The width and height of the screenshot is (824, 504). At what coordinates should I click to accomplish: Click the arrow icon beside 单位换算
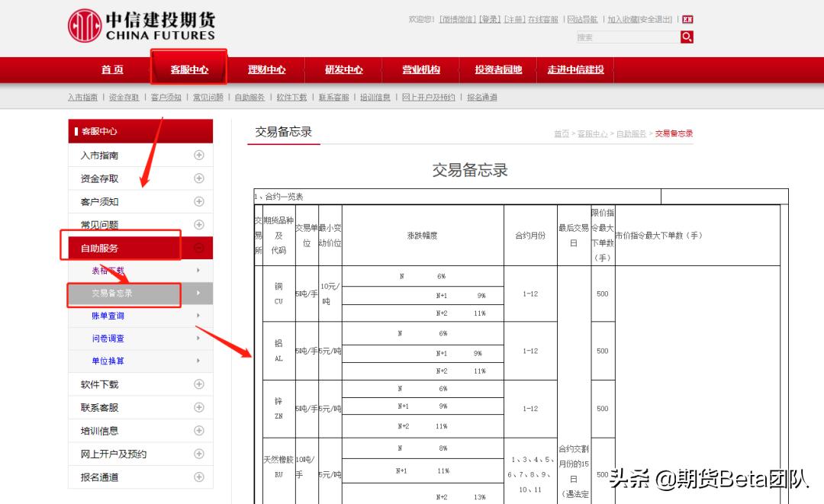coord(198,361)
